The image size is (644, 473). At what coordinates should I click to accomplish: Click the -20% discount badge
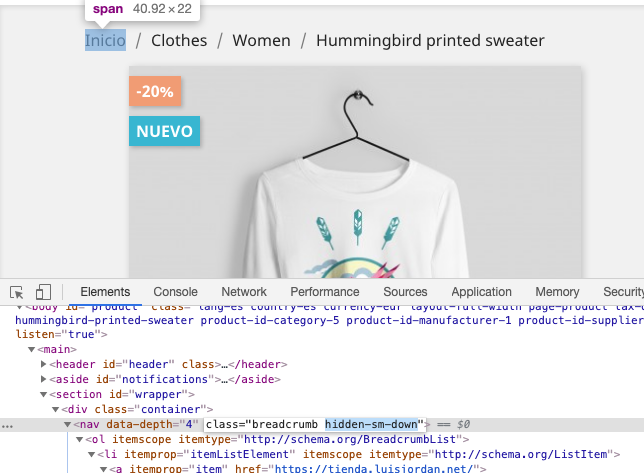[x=155, y=91]
